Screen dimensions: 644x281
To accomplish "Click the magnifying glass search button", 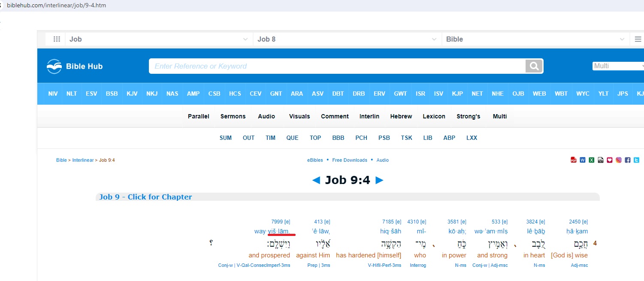I will click(534, 66).
